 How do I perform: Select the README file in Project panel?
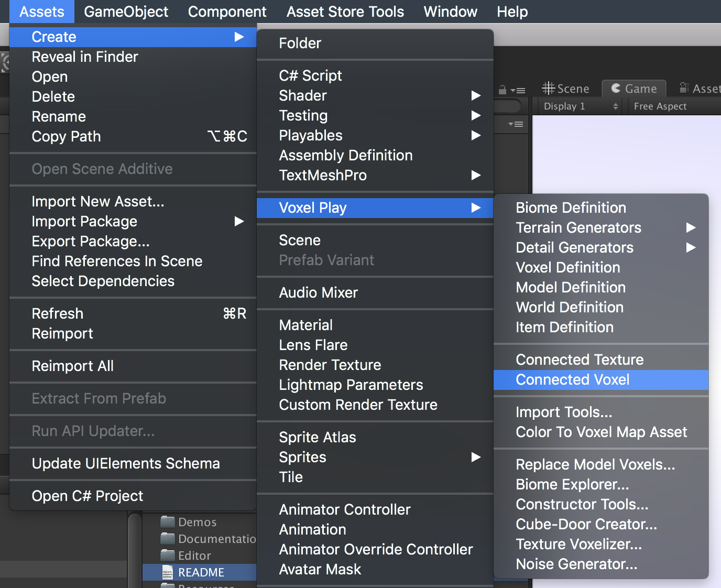[200, 572]
